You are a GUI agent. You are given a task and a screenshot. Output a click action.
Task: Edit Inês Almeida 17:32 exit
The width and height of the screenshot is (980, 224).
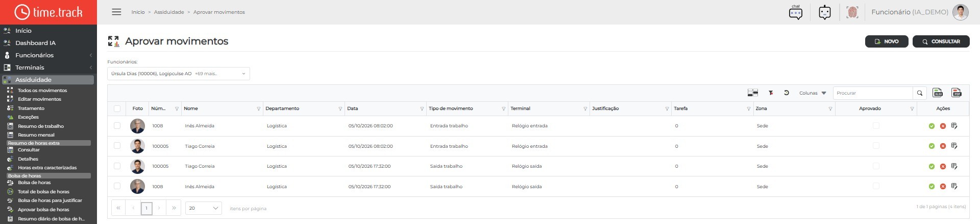pos(954,187)
